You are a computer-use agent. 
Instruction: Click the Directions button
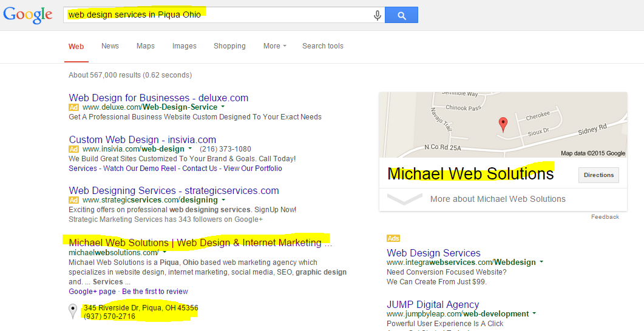click(598, 175)
